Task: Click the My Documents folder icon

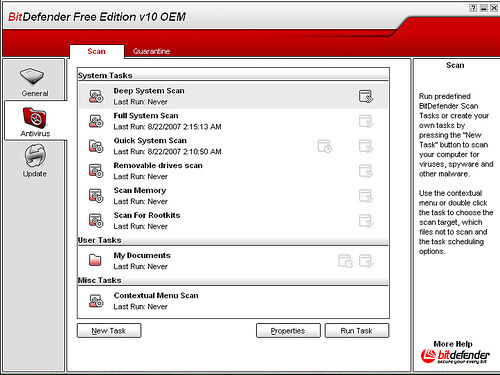Action: [95, 260]
